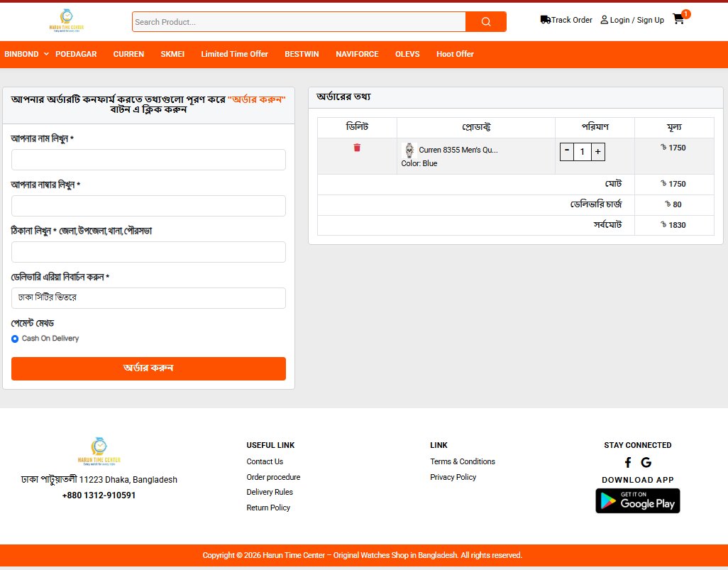
Task: Click Harun Time Center header logo
Action: tap(67, 21)
